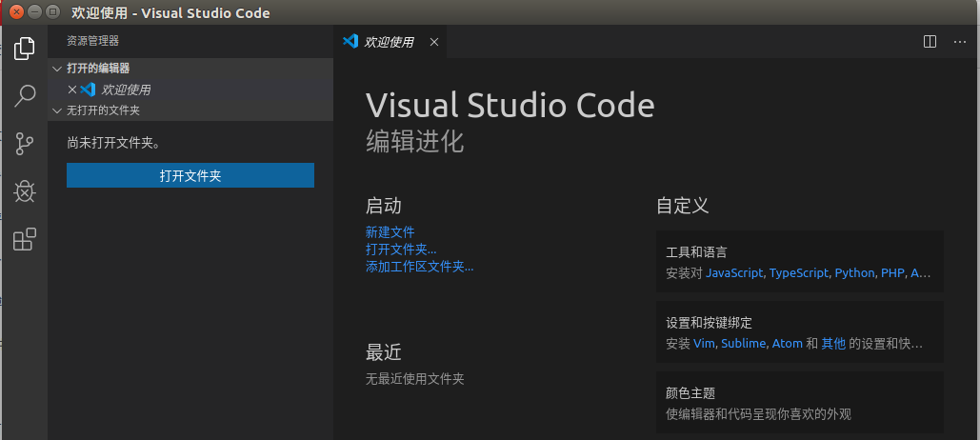Open the 颜色主题 card

(799, 402)
